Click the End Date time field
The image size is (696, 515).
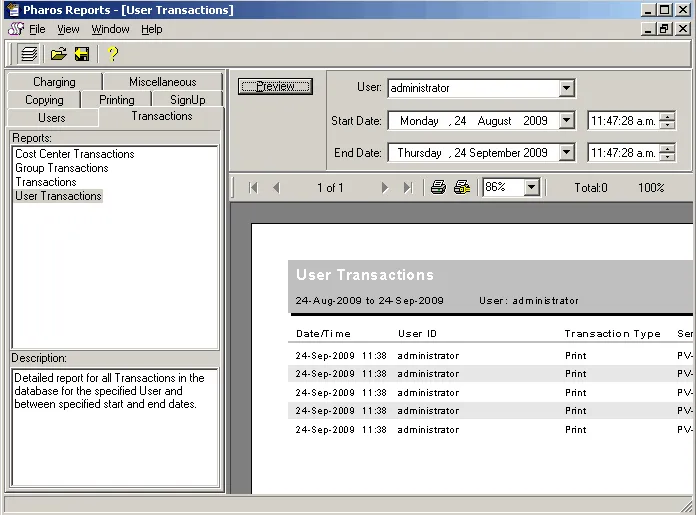623,153
